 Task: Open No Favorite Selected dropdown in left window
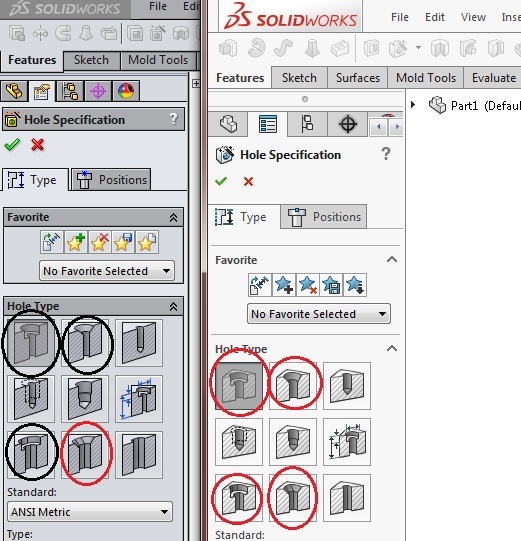tap(107, 271)
